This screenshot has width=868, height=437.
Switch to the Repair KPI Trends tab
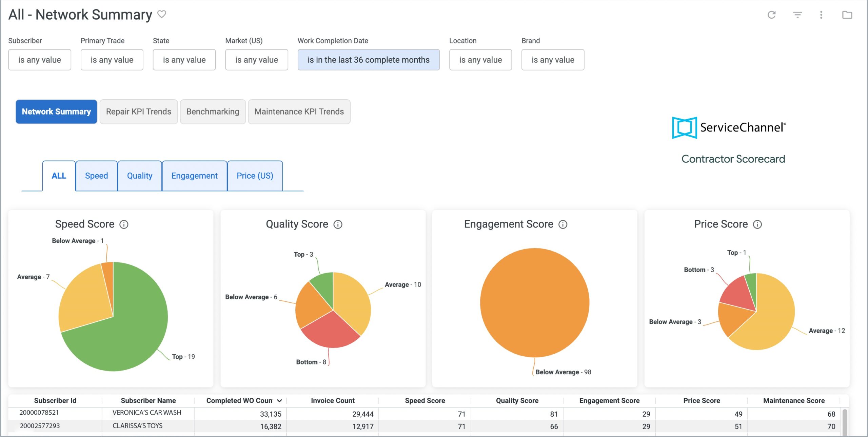[x=138, y=112]
